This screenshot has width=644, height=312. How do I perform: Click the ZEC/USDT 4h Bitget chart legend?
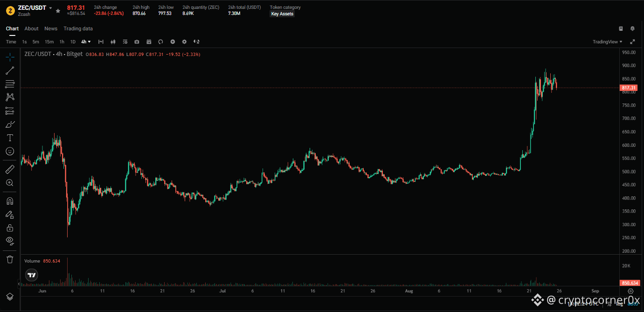point(54,54)
